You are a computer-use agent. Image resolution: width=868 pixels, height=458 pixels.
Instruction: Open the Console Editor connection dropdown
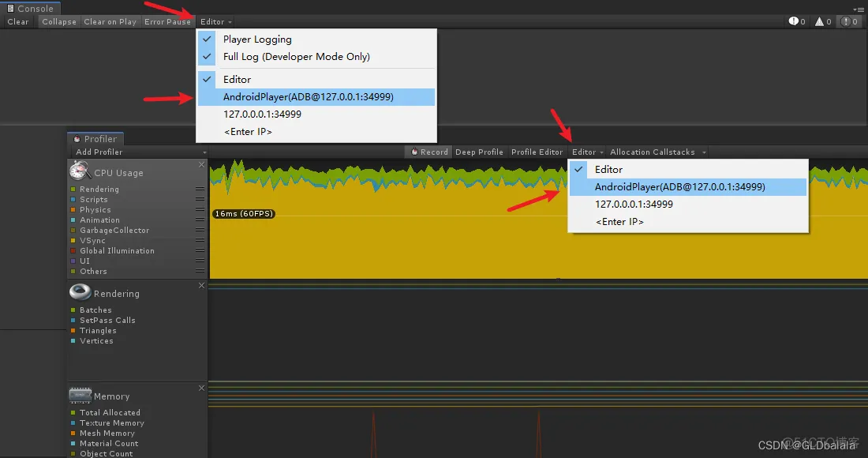point(216,21)
